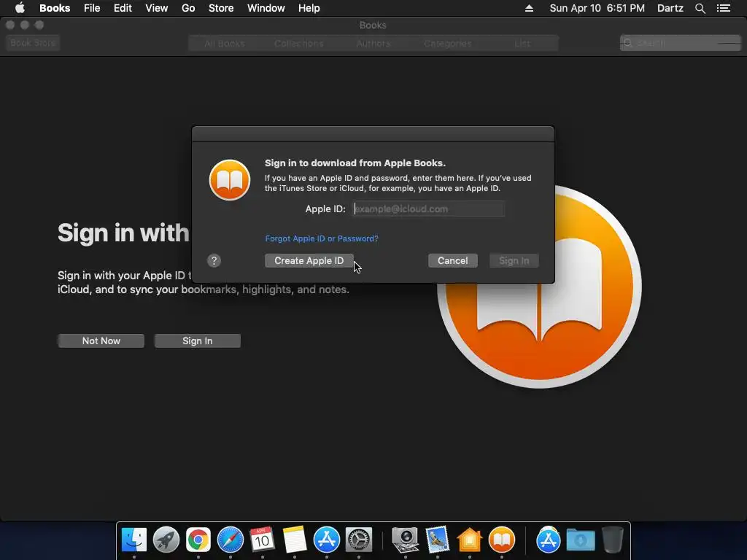
Task: Switch to Collections tab
Action: pyautogui.click(x=298, y=43)
